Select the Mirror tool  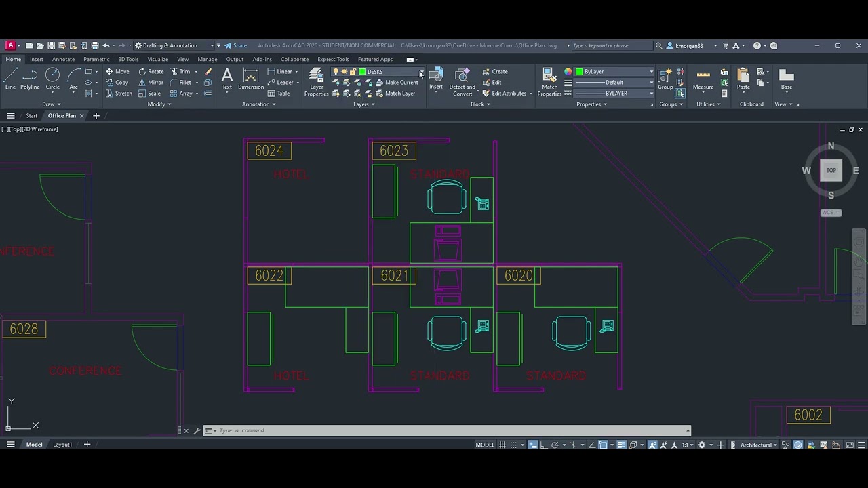tap(151, 83)
